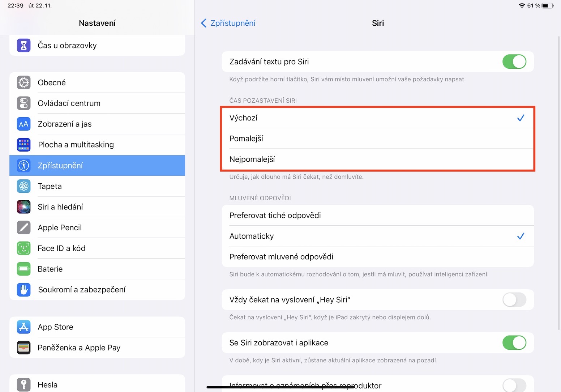Open the Baterie icon
Image resolution: width=561 pixels, height=392 pixels.
(x=24, y=269)
